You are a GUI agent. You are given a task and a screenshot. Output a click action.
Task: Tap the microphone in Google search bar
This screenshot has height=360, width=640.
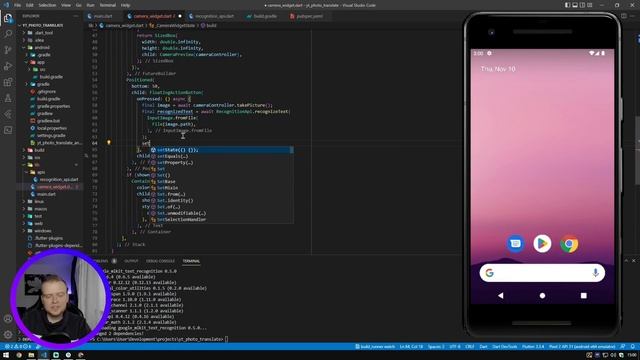pos(595,273)
